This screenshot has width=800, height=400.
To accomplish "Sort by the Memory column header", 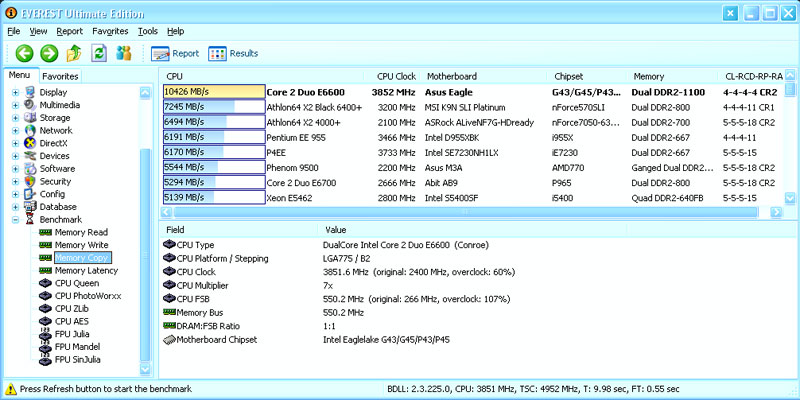I will click(672, 77).
